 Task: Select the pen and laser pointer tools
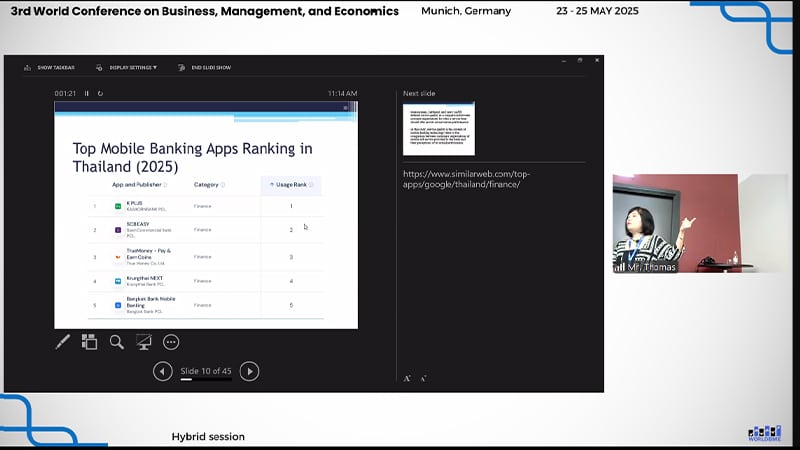click(x=62, y=342)
